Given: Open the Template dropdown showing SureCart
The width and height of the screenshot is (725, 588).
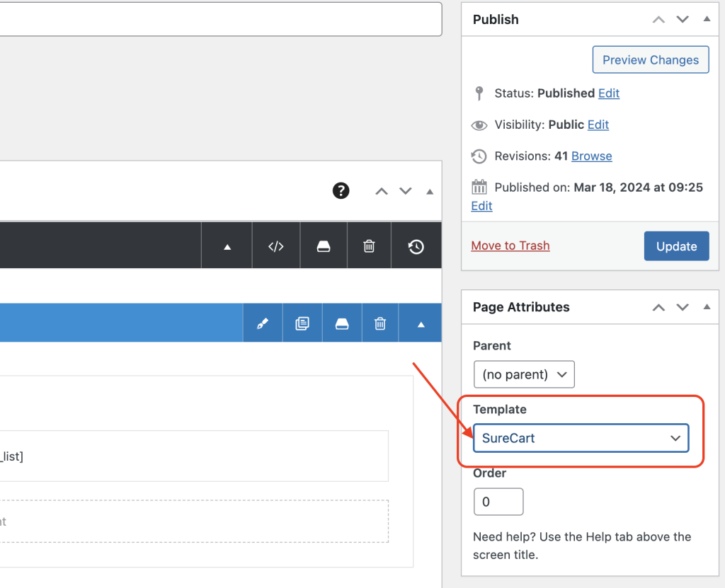Looking at the screenshot, I should [x=581, y=438].
